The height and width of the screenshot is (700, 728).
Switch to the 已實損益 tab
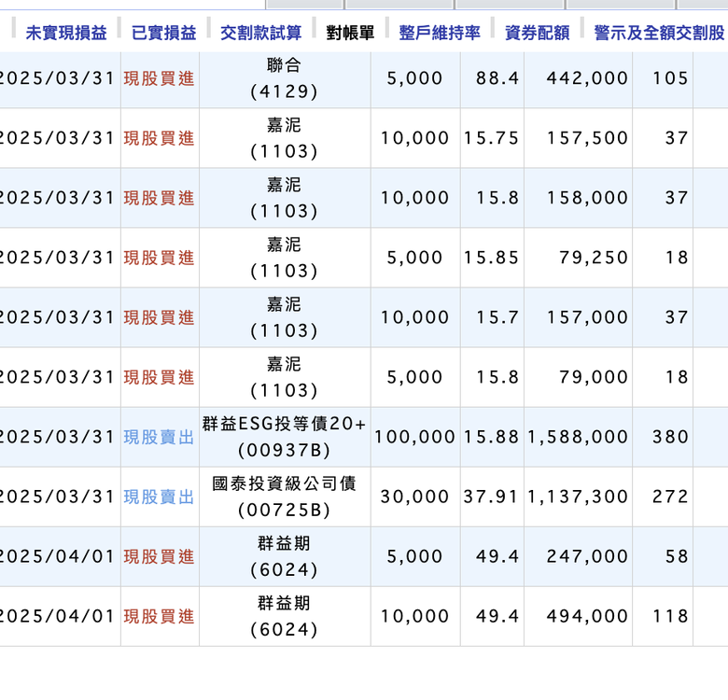pyautogui.click(x=164, y=33)
